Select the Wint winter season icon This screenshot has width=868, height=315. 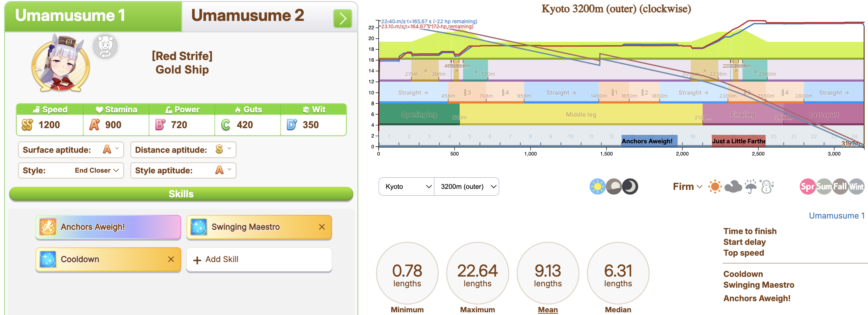pos(856,187)
